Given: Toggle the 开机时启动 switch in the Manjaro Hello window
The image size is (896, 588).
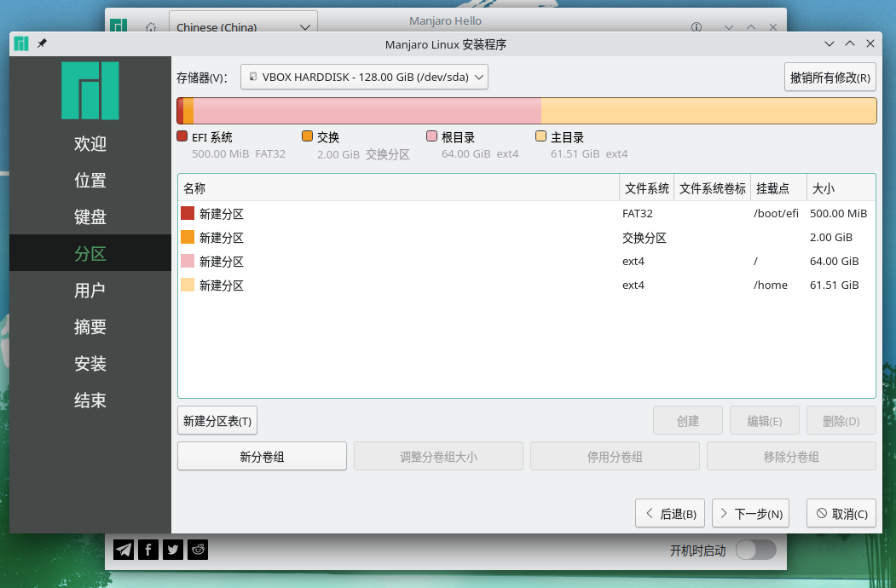Looking at the screenshot, I should (756, 551).
